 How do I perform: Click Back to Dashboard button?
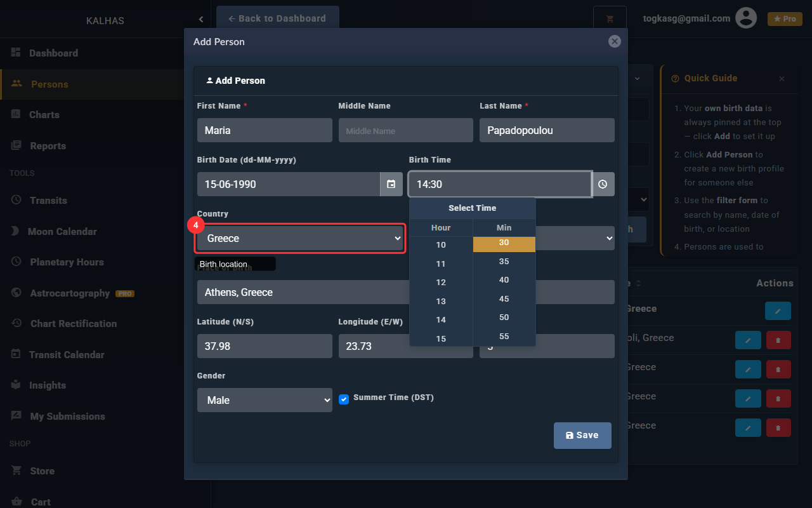point(277,18)
